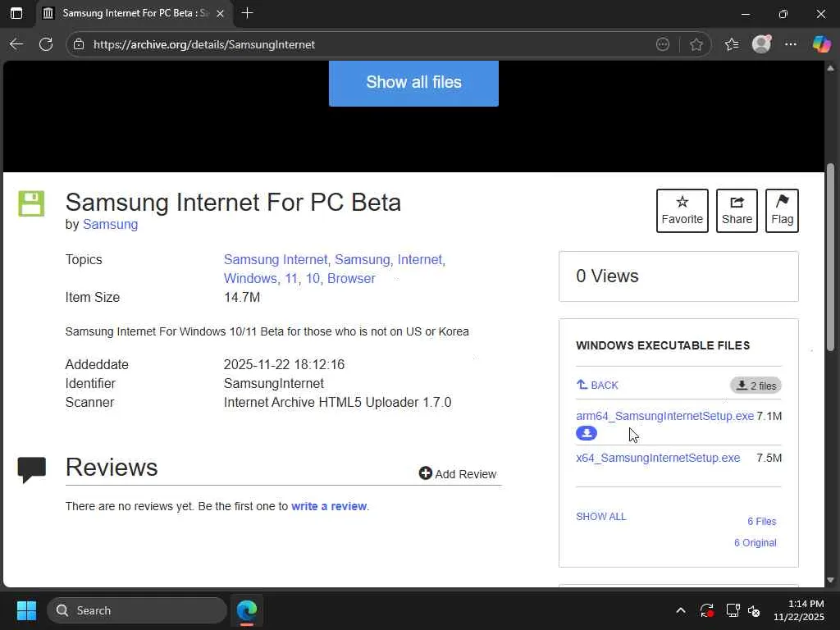The height and width of the screenshot is (630, 840).
Task: Click BACK in Windows Executable Files
Action: pos(597,386)
